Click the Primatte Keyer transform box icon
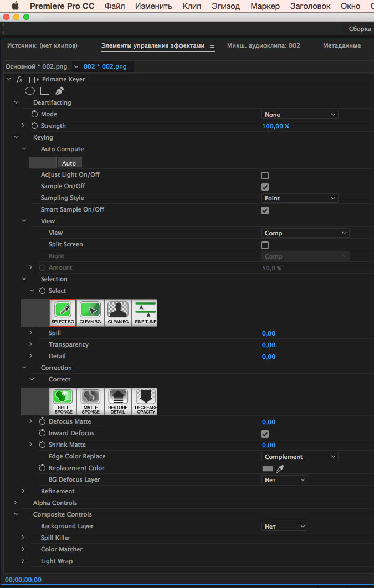374x588 pixels. 33,80
